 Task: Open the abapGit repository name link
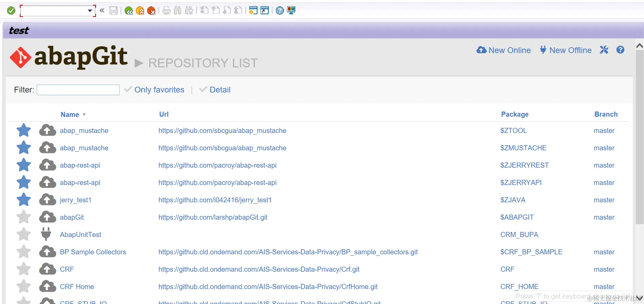72,217
